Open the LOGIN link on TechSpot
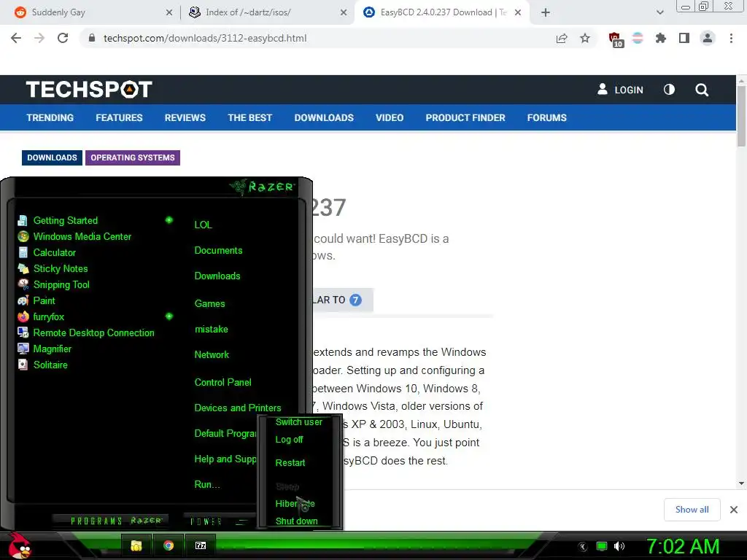 click(x=620, y=90)
